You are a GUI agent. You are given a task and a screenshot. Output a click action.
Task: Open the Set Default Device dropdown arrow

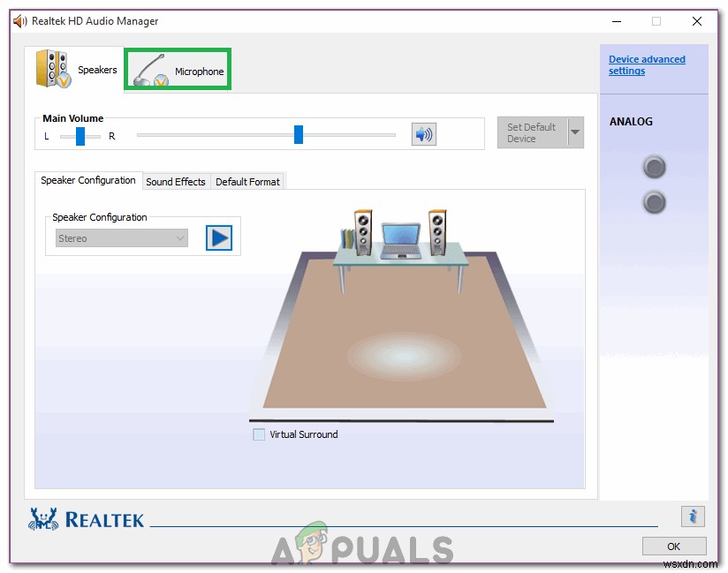point(575,133)
